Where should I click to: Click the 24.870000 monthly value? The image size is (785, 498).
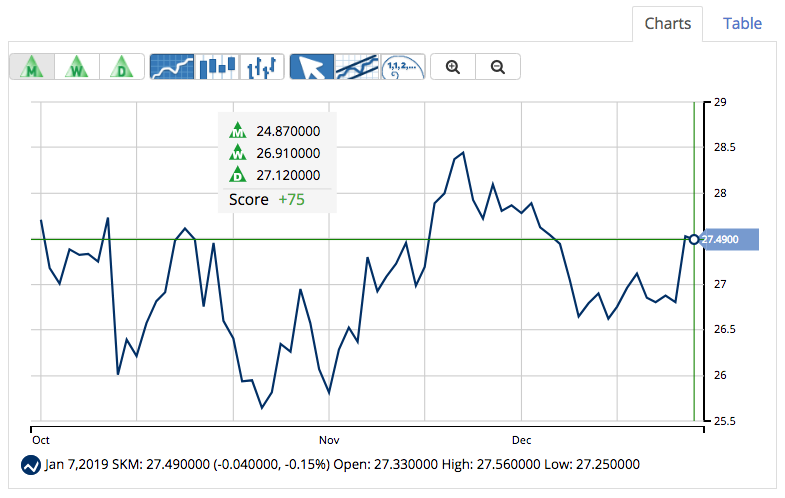288,131
